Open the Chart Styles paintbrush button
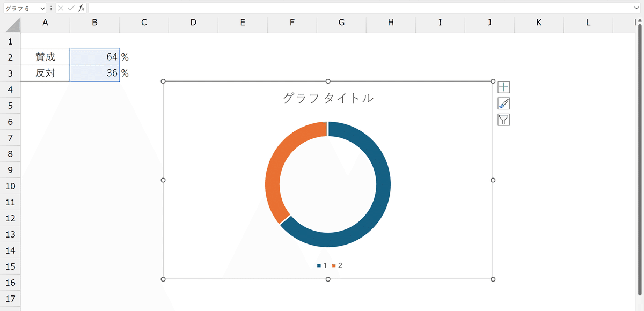The height and width of the screenshot is (311, 644). click(503, 103)
